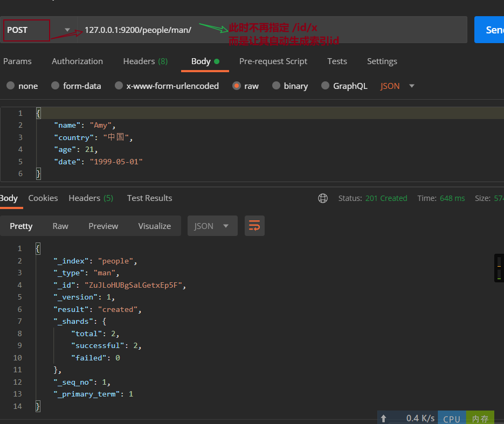The height and width of the screenshot is (424, 504).
Task: Send the request with Send button
Action: point(490,30)
